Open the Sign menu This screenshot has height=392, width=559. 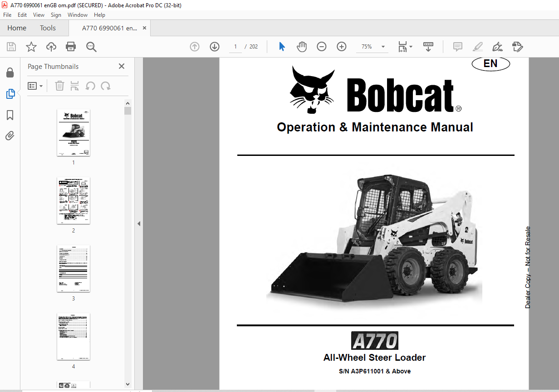pos(56,15)
